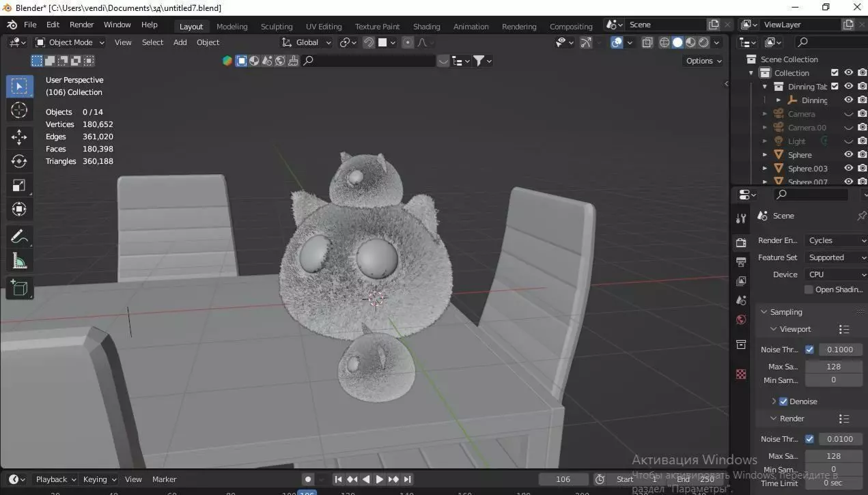Viewport: 868px width, 495px height.
Task: Open the Render Engine Cycles dropdown
Action: pyautogui.click(x=836, y=240)
